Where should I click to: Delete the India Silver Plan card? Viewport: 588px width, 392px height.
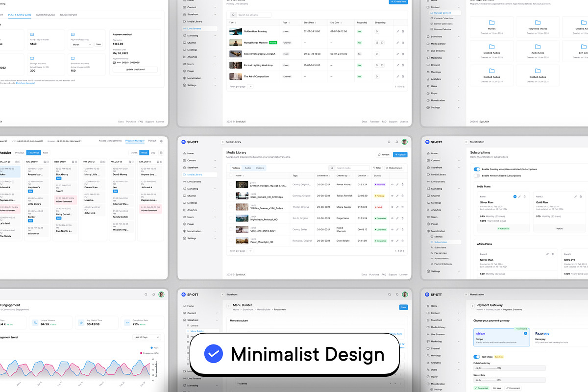pyautogui.click(x=525, y=196)
